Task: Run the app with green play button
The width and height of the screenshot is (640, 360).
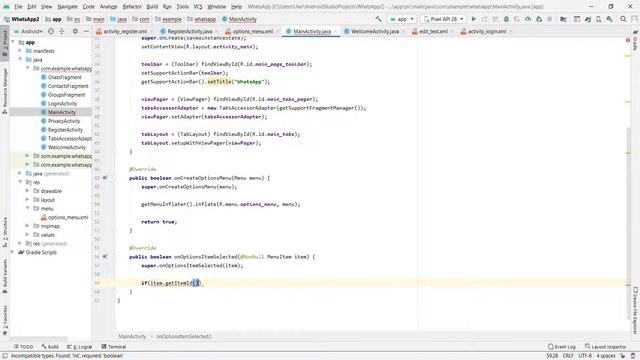Action: coord(473,19)
